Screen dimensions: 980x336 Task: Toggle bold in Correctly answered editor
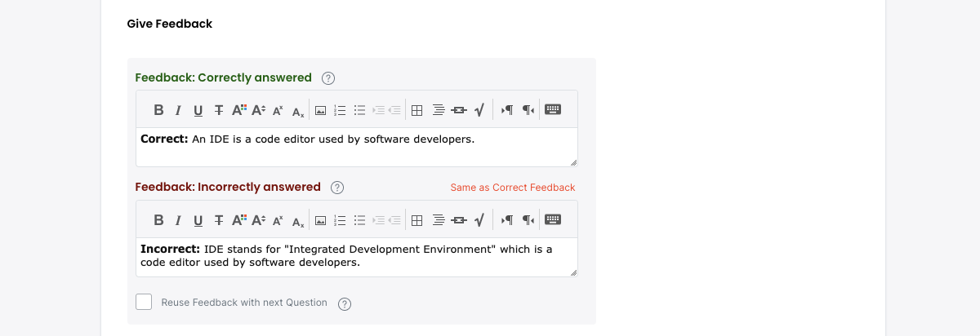pos(158,110)
